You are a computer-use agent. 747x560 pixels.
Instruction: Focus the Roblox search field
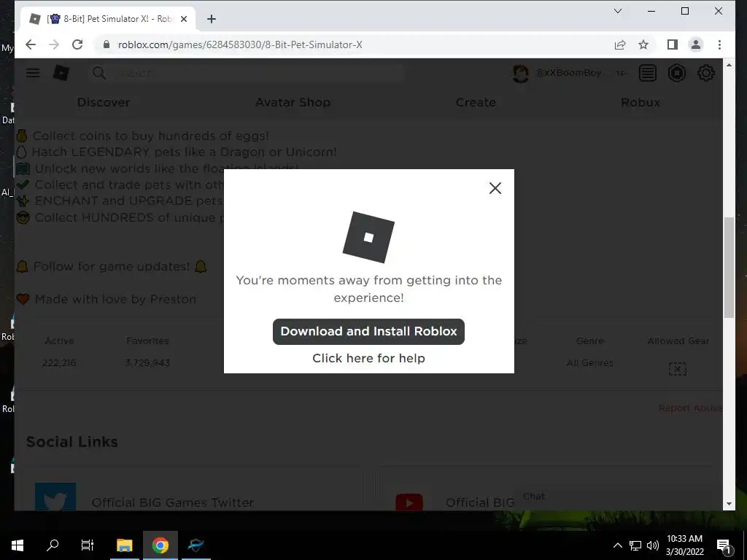[x=260, y=74]
